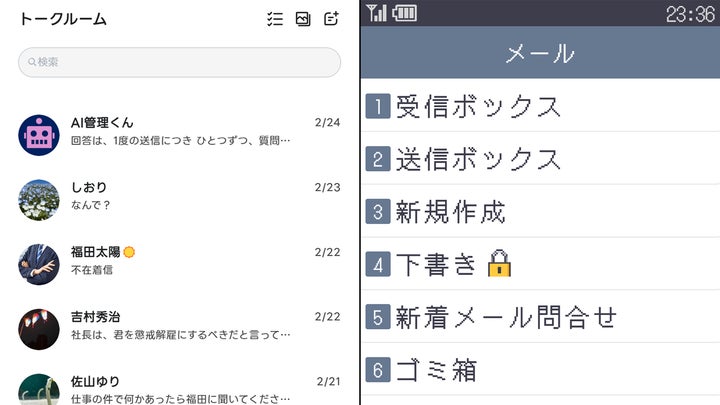The height and width of the screenshot is (405, 720).
Task: Select 新着メール問合せ in the mail menu
Action: [540, 317]
